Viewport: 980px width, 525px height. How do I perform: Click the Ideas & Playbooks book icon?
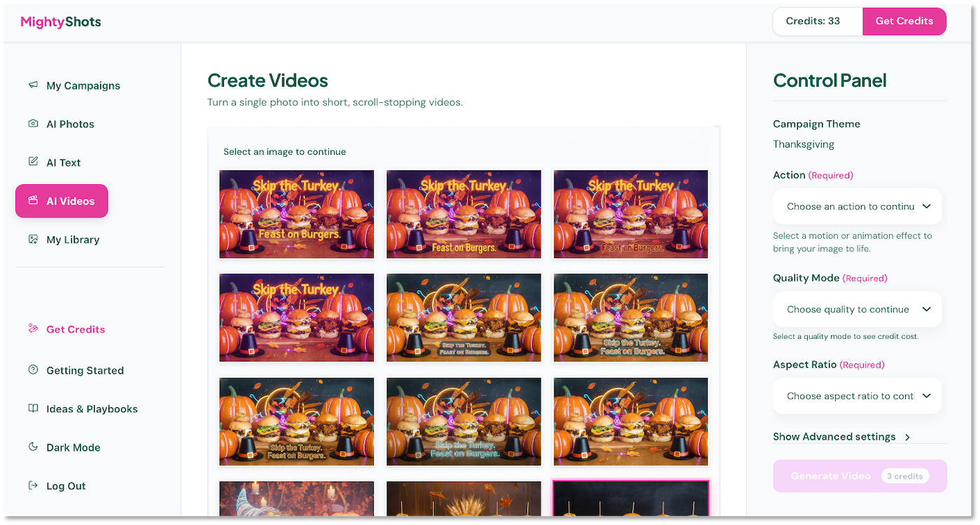pos(33,408)
